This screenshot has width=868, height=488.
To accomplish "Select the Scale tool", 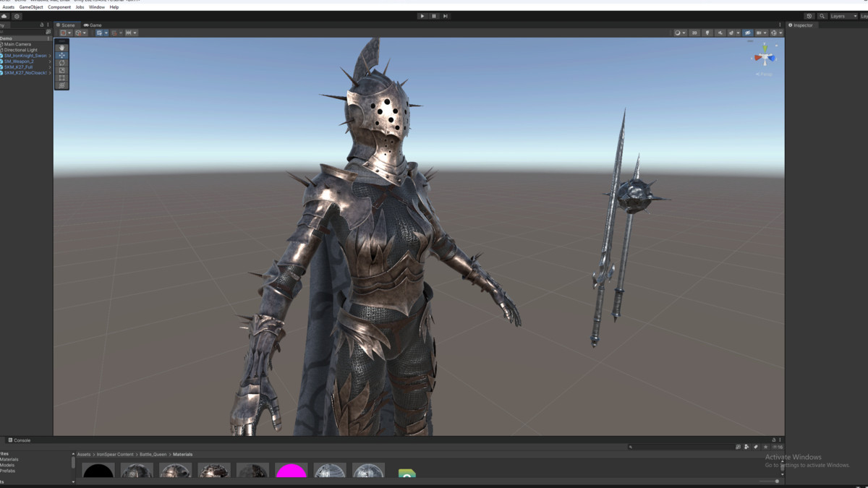I will coord(61,70).
